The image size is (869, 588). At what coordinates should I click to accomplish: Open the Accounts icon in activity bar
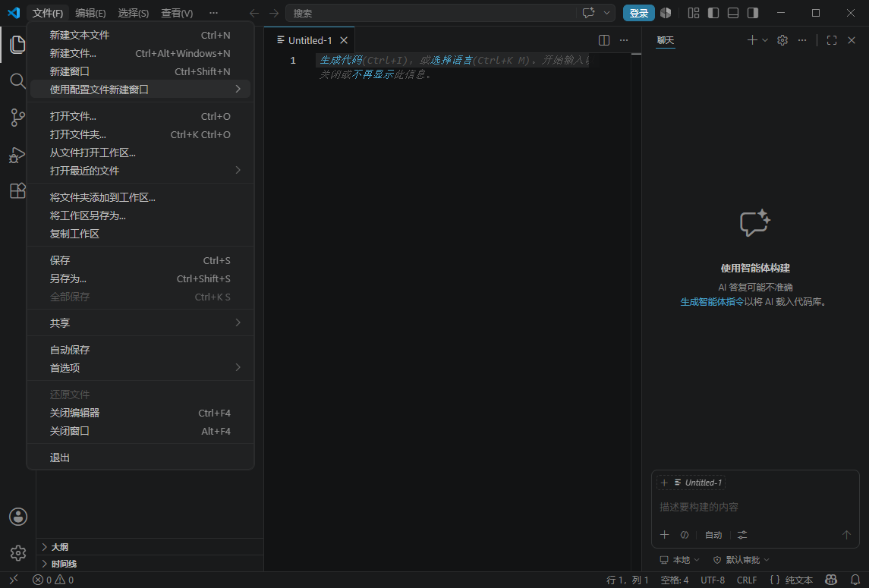point(18,517)
